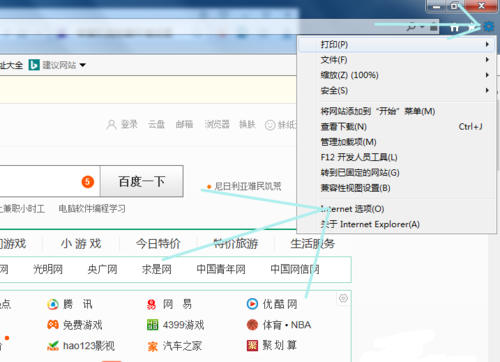
Task: Click the orange 5 badge in search box
Action: 88,182
